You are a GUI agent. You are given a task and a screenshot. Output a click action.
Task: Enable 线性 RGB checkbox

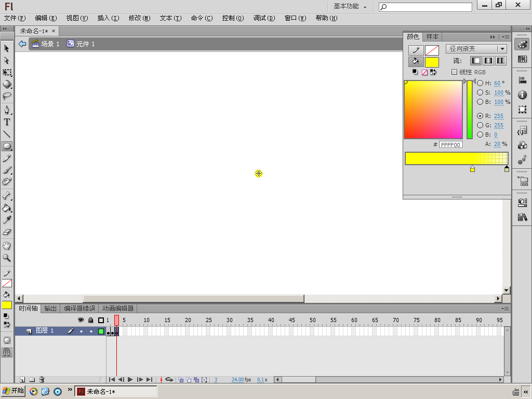(x=454, y=72)
